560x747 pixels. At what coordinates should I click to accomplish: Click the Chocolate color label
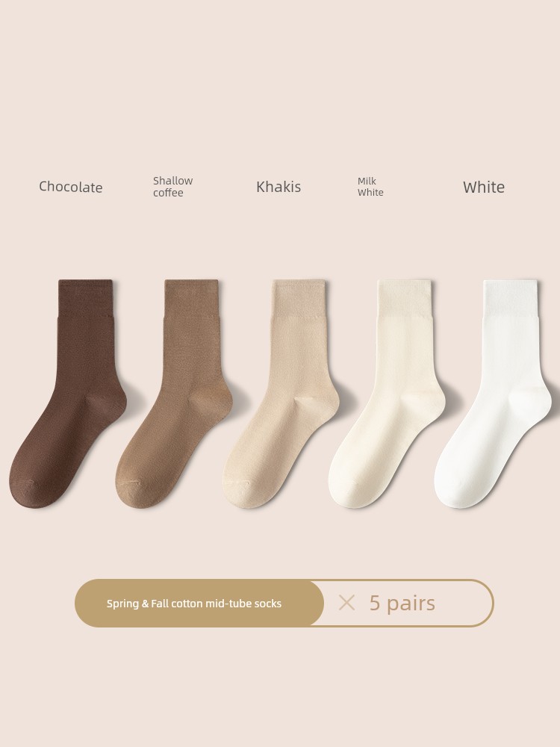70,187
